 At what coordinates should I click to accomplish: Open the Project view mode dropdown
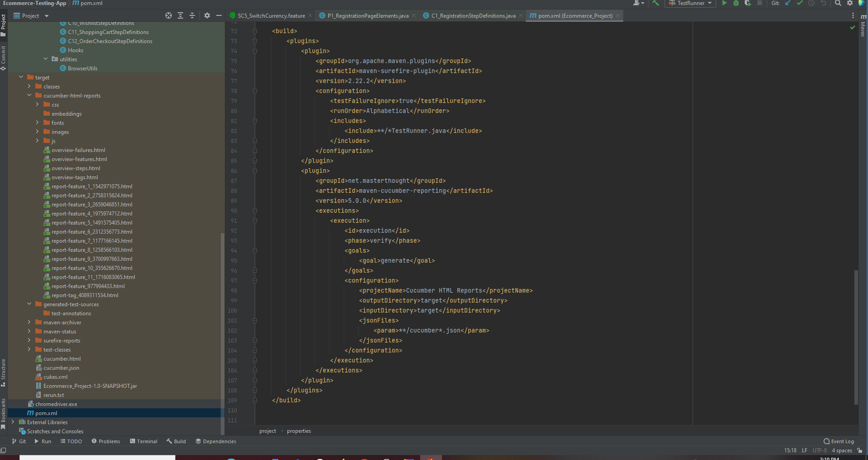31,16
